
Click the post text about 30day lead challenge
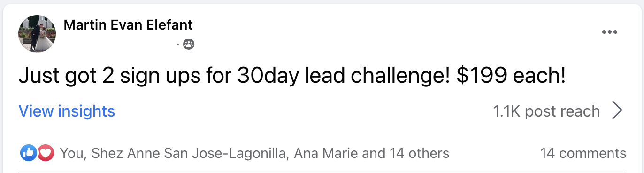292,76
